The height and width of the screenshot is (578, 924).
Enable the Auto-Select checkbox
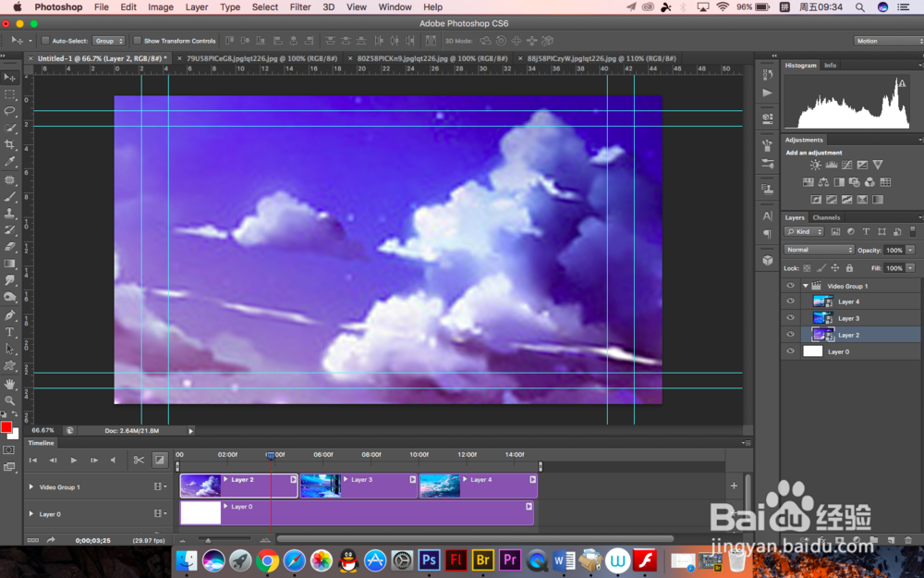[44, 41]
